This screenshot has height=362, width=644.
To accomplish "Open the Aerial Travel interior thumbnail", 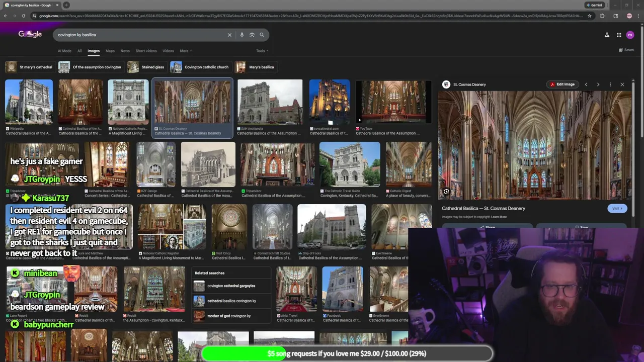I will pos(296,289).
